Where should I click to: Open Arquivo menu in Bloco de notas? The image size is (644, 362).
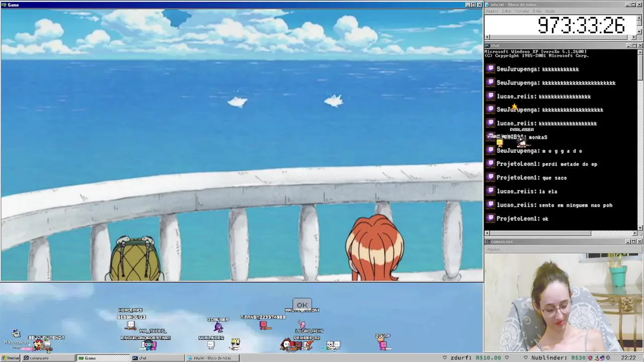(x=492, y=11)
